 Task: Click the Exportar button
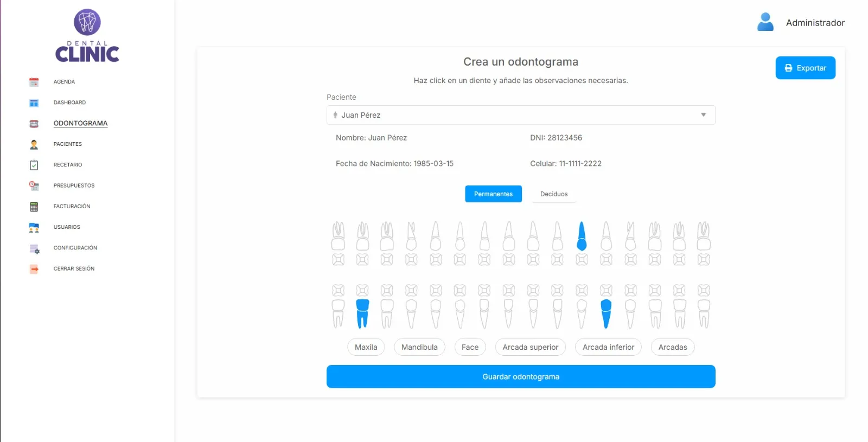(806, 68)
